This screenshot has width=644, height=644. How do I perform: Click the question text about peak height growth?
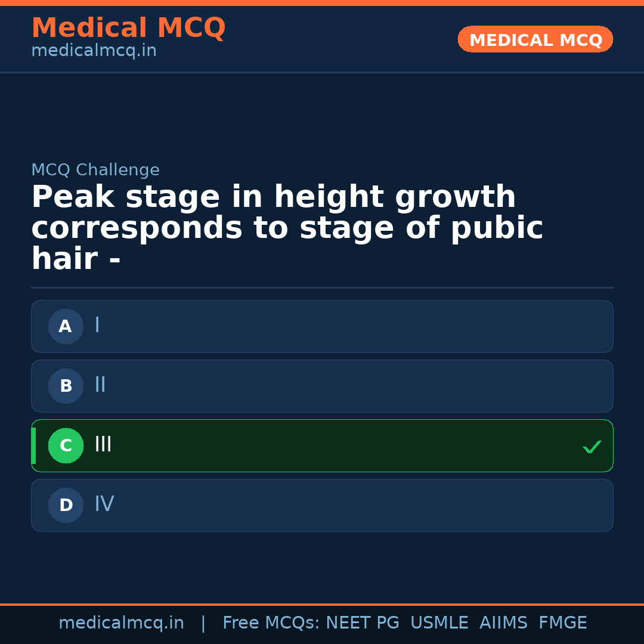coord(286,227)
